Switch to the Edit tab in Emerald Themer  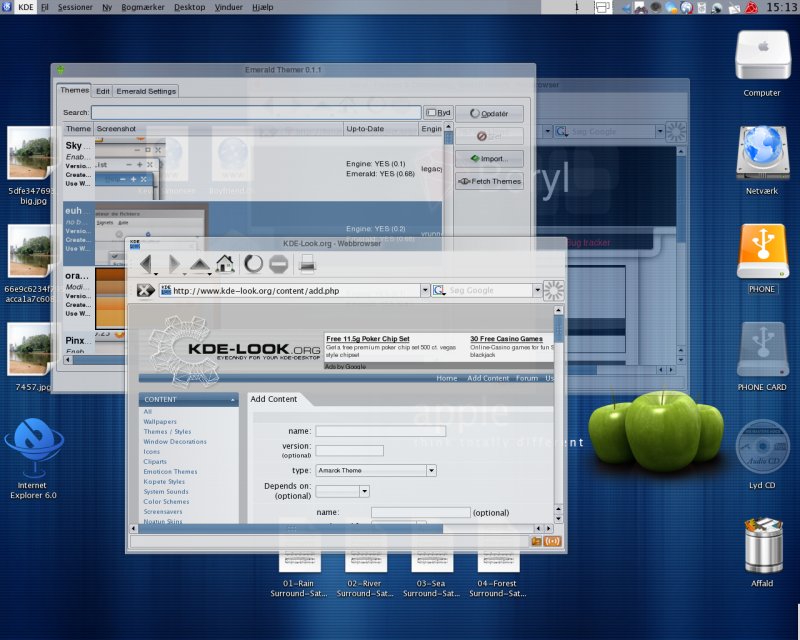(x=103, y=91)
